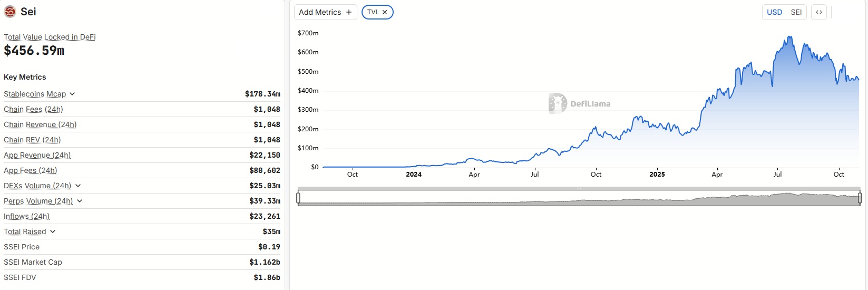Click the App Fees (24h) label
This screenshot has width=868, height=290.
coord(30,170)
